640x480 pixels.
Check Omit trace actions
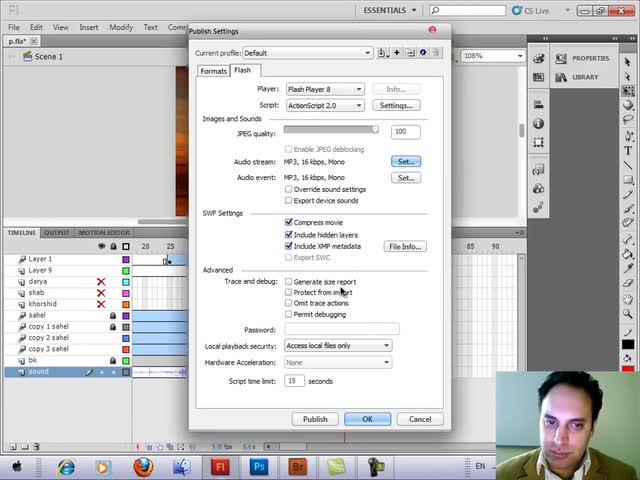point(289,303)
